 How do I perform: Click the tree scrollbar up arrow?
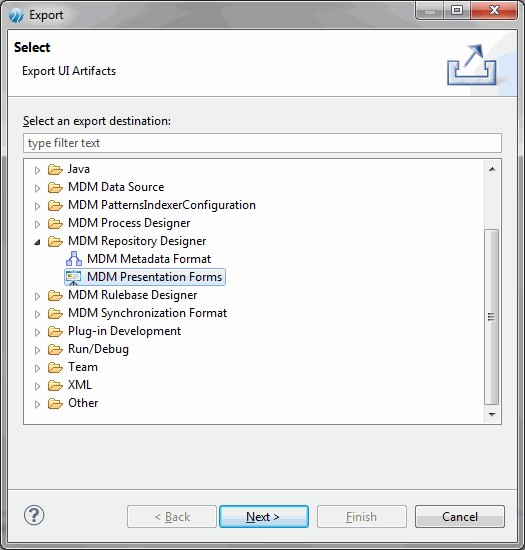pyautogui.click(x=492, y=169)
